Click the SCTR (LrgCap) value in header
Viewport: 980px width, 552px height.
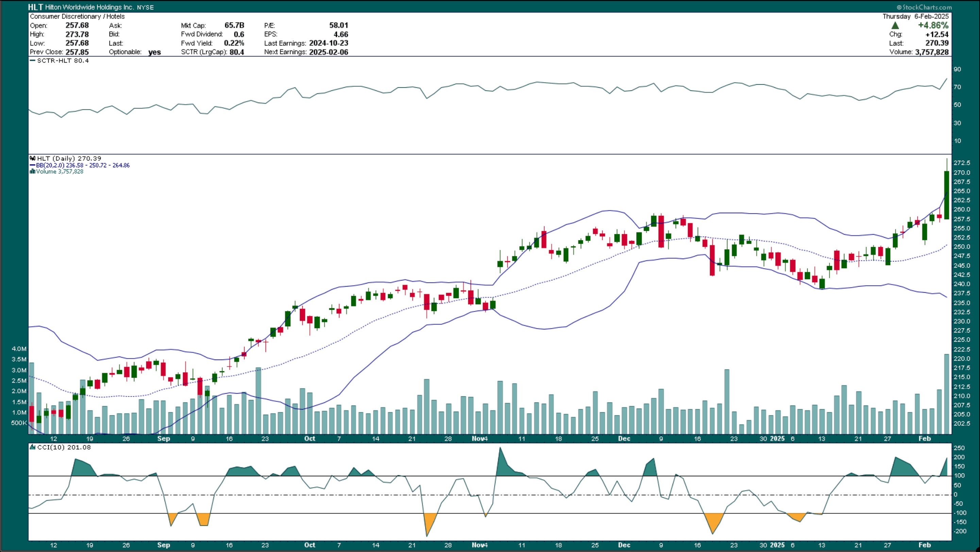(237, 52)
